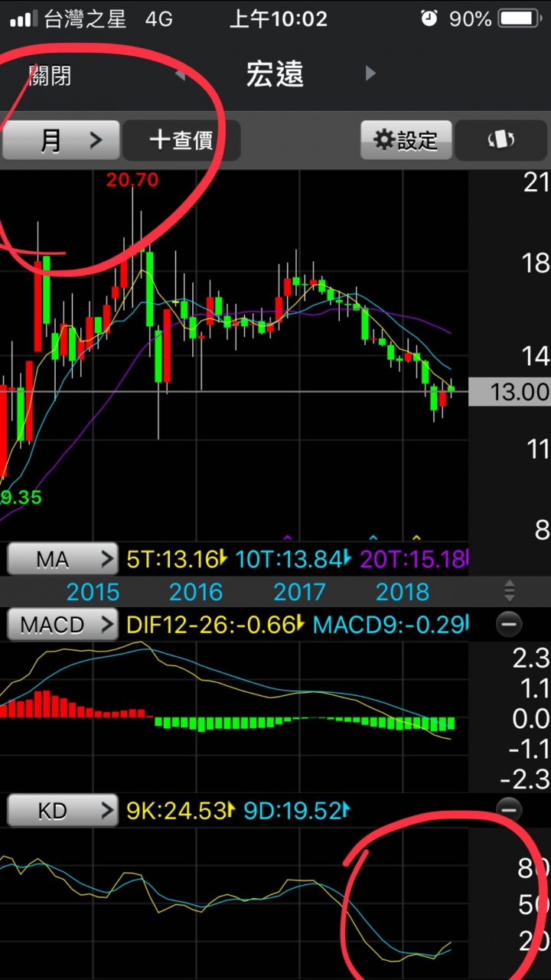The height and width of the screenshot is (980, 551).
Task: Tap the 關閉 close button
Action: 50,75
